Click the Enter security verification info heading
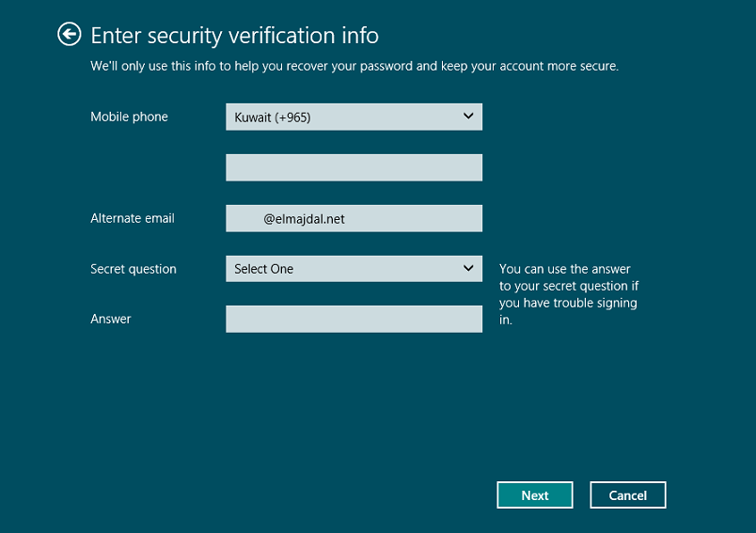The width and height of the screenshot is (756, 533). click(x=234, y=37)
